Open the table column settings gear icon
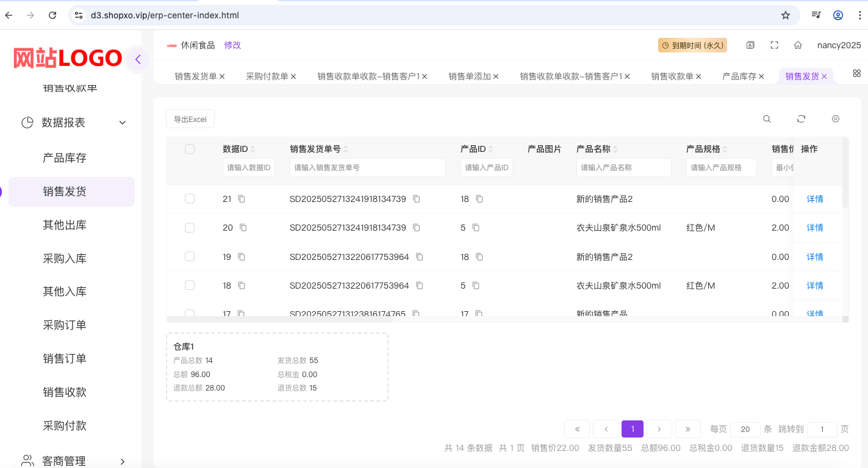This screenshot has height=468, width=868. 836,119
